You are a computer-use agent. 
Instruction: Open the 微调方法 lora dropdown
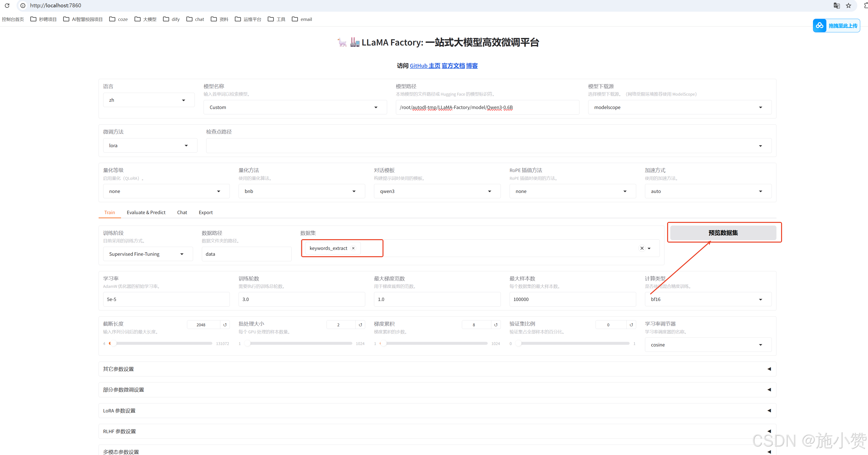click(150, 146)
